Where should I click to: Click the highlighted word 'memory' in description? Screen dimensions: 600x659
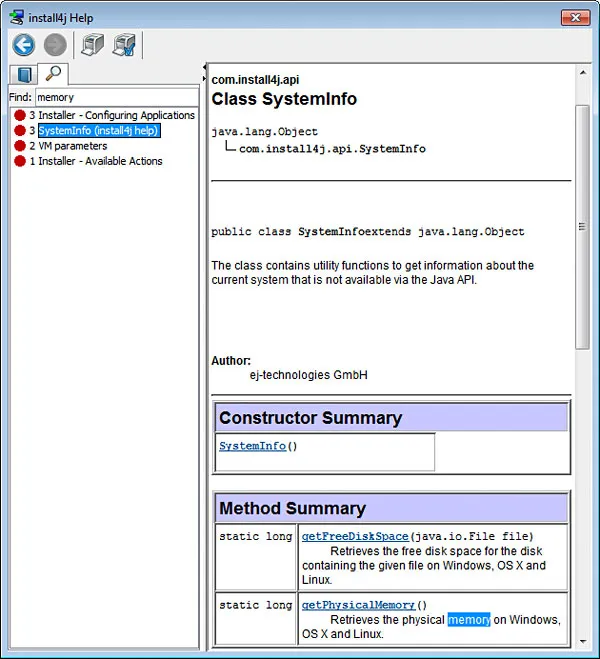point(469,620)
